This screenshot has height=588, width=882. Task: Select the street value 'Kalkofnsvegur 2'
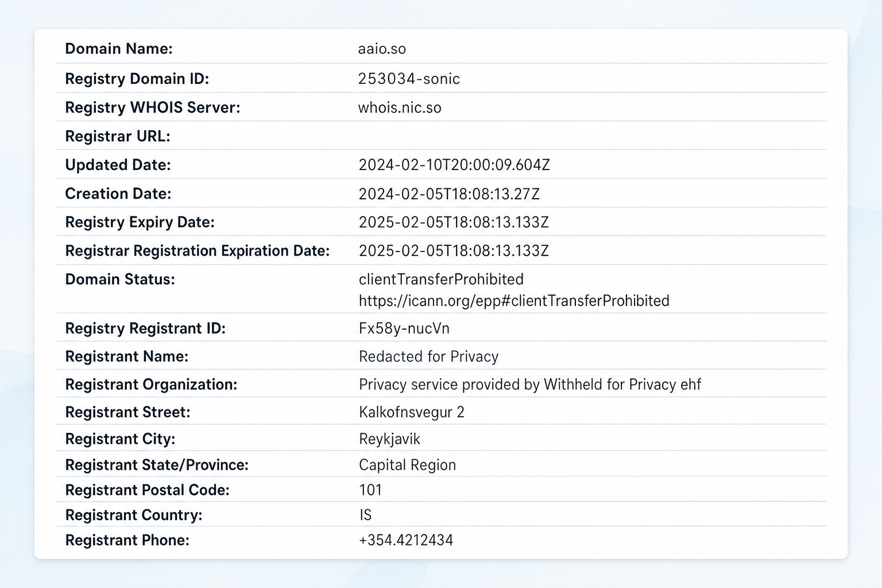tap(412, 412)
